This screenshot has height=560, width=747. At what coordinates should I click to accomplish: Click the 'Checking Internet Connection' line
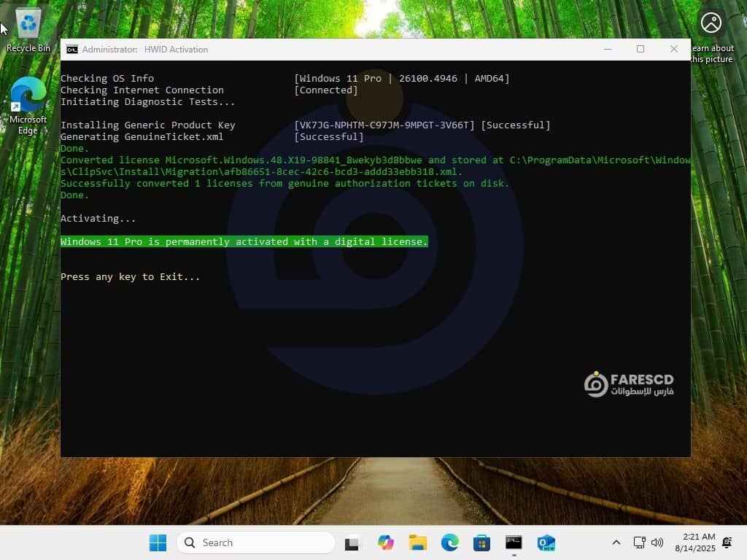tap(142, 90)
